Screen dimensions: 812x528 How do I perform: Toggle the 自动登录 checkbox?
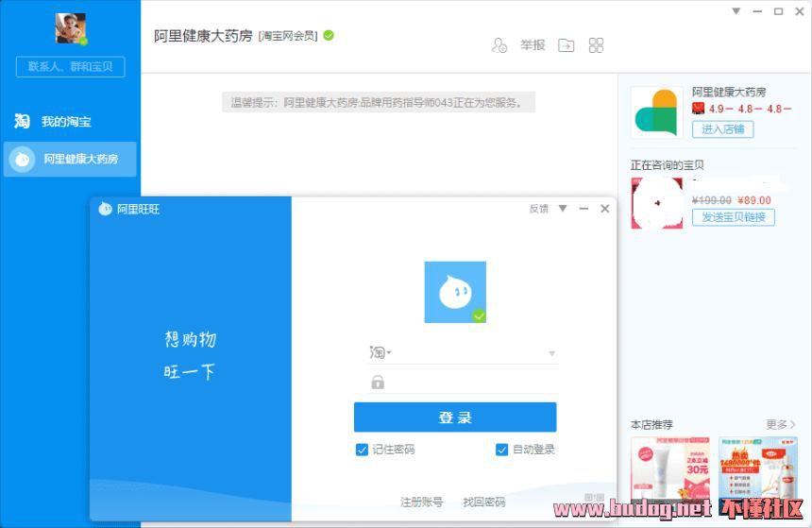click(501, 450)
